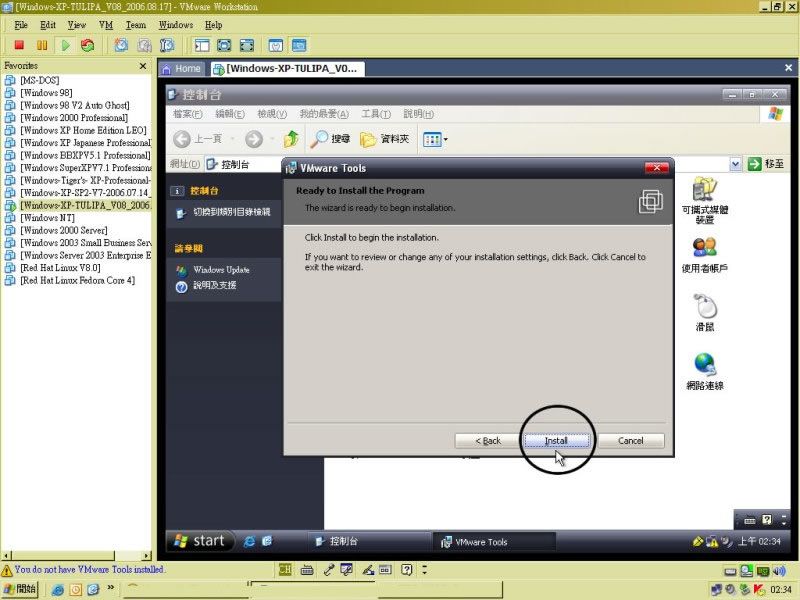Click the 搜尋 search toolbar button
The height and width of the screenshot is (600, 800).
click(330, 139)
